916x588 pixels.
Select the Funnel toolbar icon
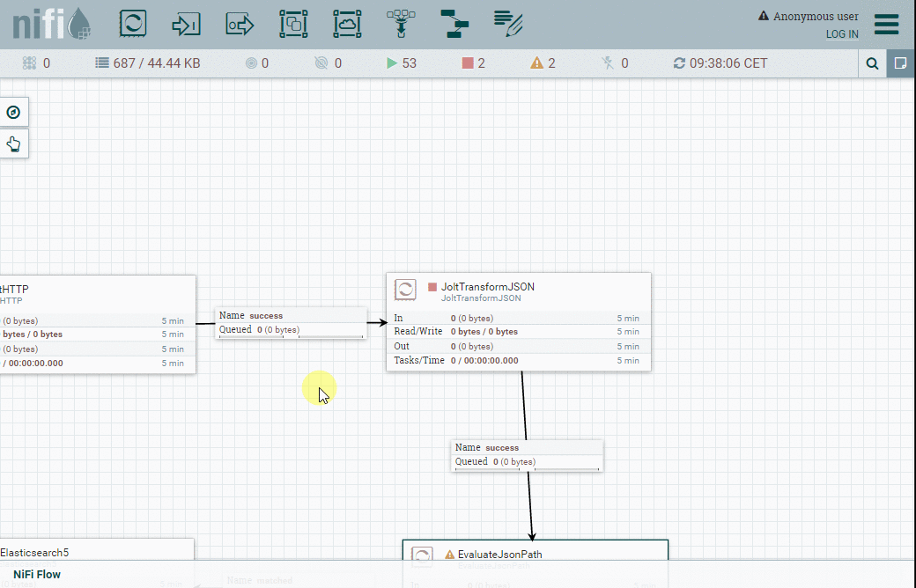[400, 24]
